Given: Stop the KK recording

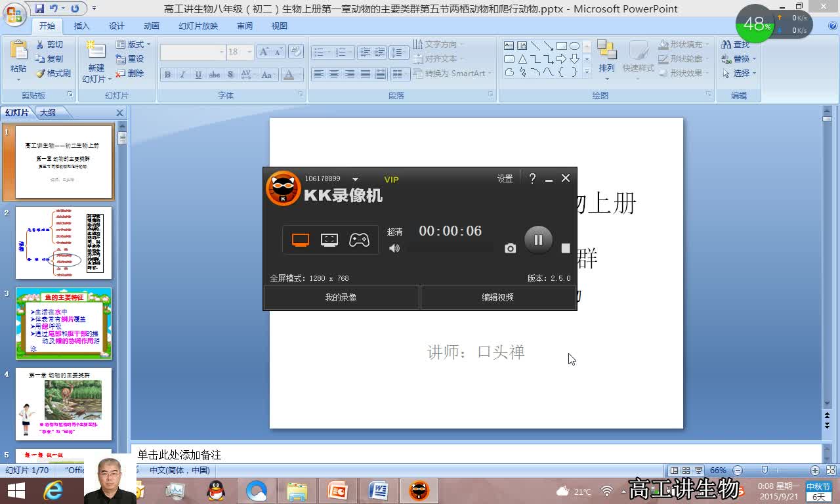Looking at the screenshot, I should [x=566, y=248].
